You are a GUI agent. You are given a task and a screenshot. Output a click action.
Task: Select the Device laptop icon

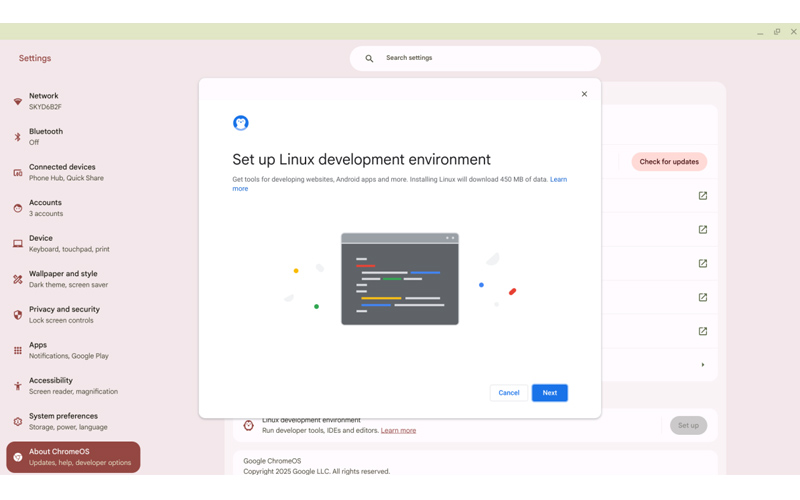[x=18, y=243]
